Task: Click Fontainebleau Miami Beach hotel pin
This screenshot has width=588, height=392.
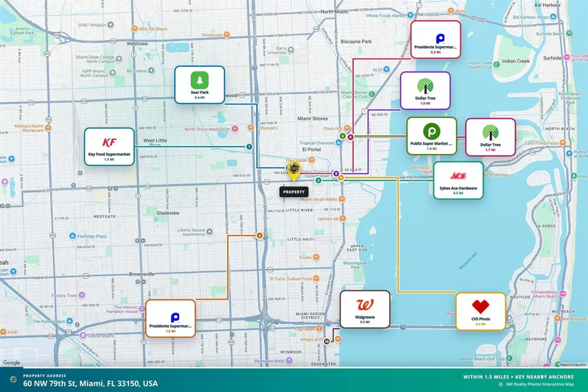Action: coord(563,294)
